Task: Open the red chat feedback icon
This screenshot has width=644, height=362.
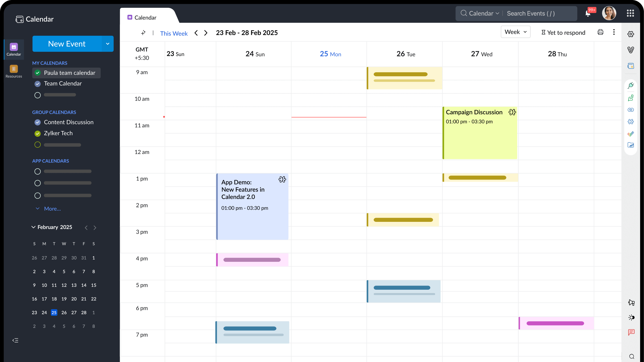Action: (631, 332)
